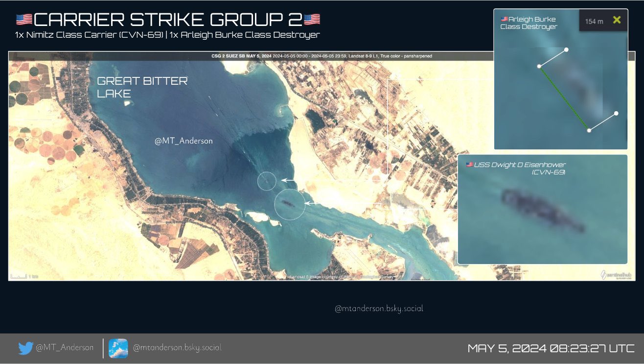644x364 pixels.
Task: Click the Landsat image courtesy credit text
Action: point(342,277)
